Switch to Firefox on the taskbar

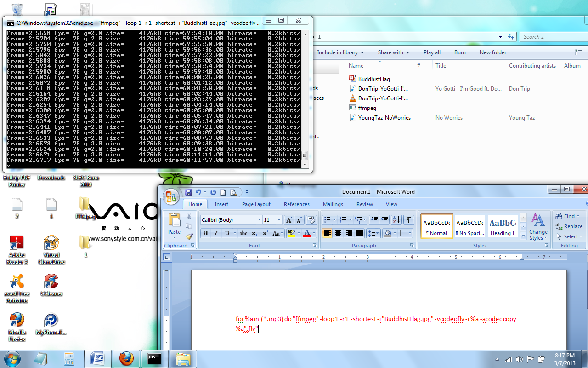tap(126, 358)
